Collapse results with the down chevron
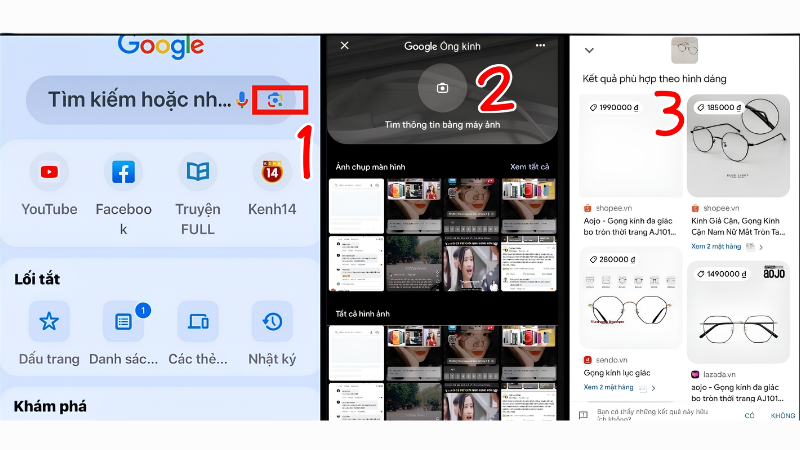The height and width of the screenshot is (450, 800). pyautogui.click(x=589, y=50)
